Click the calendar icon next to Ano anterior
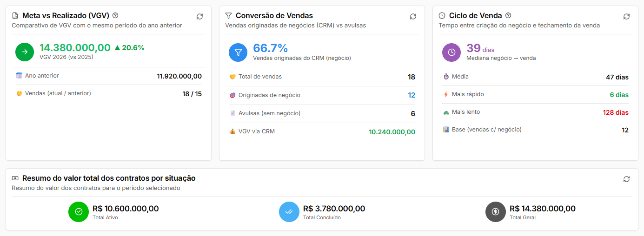The image size is (644, 236). [x=19, y=75]
